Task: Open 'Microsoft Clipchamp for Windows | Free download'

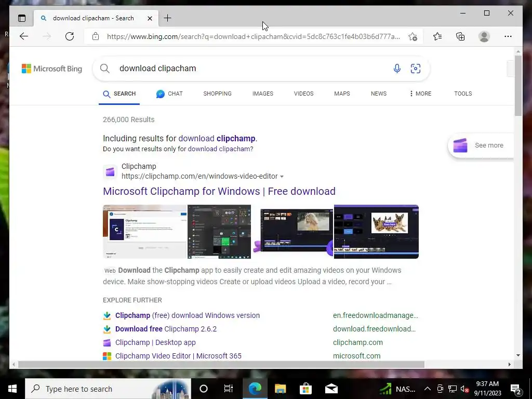Action: [x=219, y=191]
